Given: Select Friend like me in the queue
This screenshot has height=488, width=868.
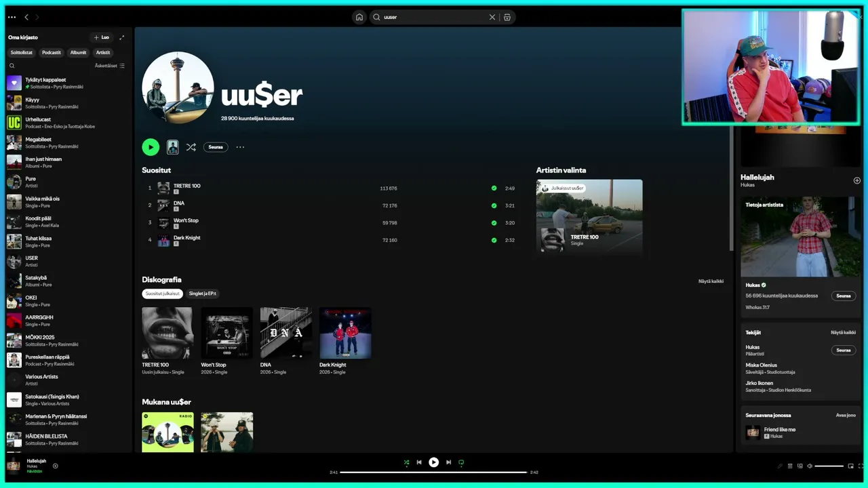Looking at the screenshot, I should click(800, 432).
